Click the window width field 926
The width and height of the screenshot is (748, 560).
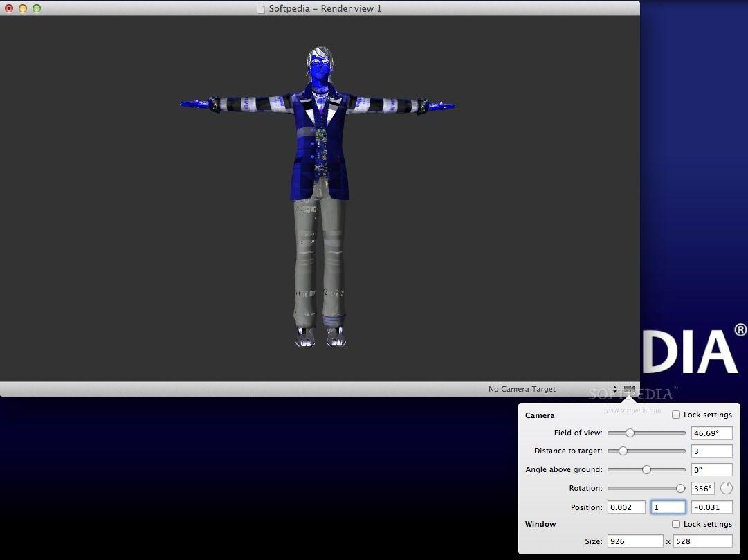635,541
